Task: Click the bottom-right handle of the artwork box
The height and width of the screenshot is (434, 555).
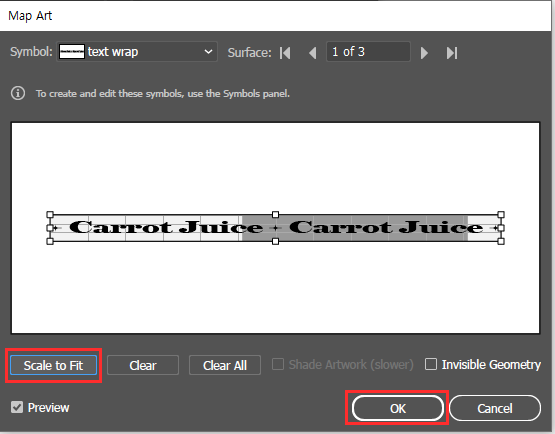Action: coord(501,241)
